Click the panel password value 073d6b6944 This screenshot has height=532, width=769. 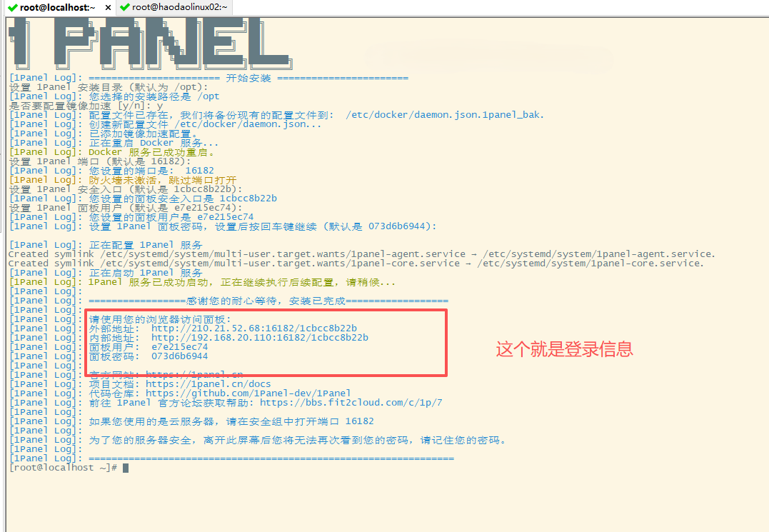179,356
